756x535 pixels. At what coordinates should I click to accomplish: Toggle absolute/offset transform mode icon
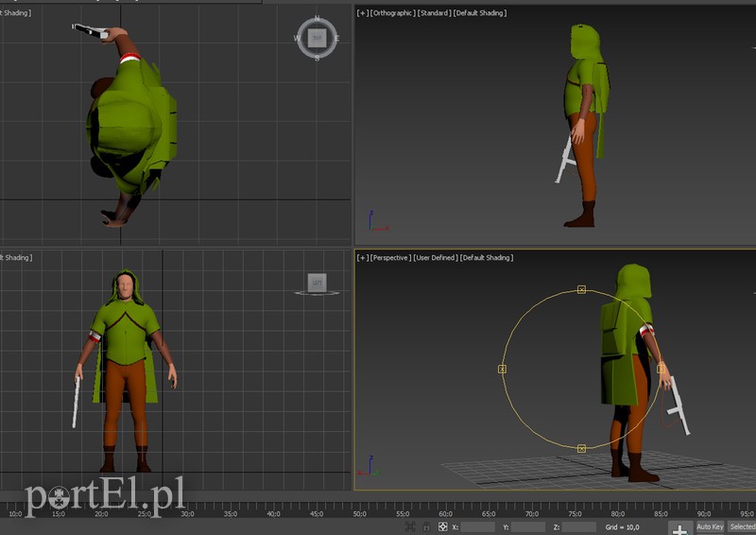[x=442, y=526]
